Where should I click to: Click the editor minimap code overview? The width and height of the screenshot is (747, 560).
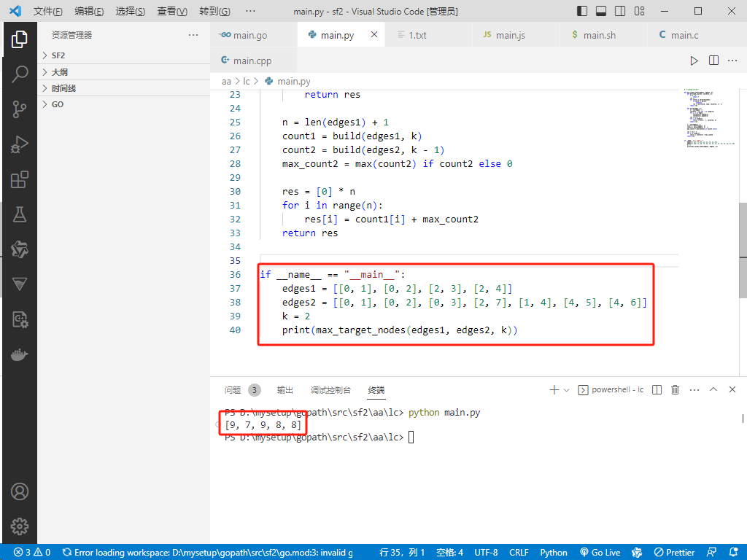[709, 119]
